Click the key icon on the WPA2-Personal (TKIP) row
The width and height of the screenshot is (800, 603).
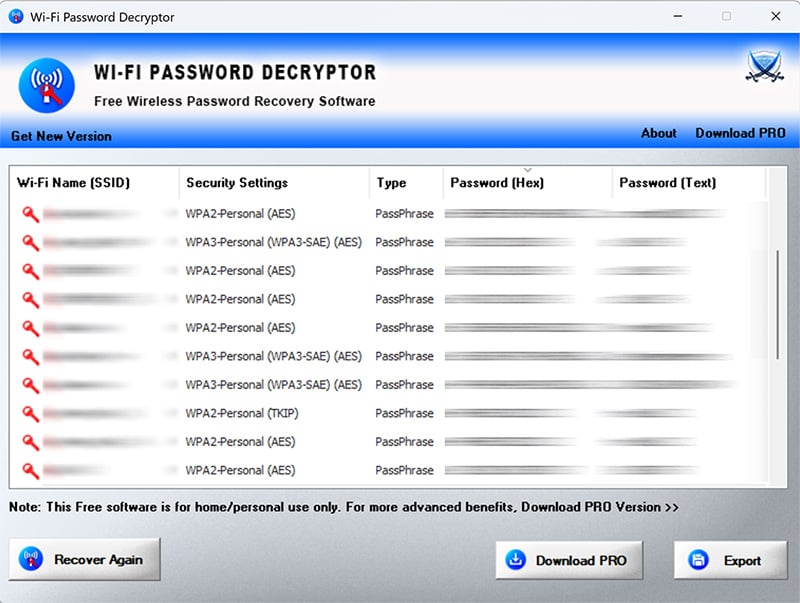click(x=30, y=414)
